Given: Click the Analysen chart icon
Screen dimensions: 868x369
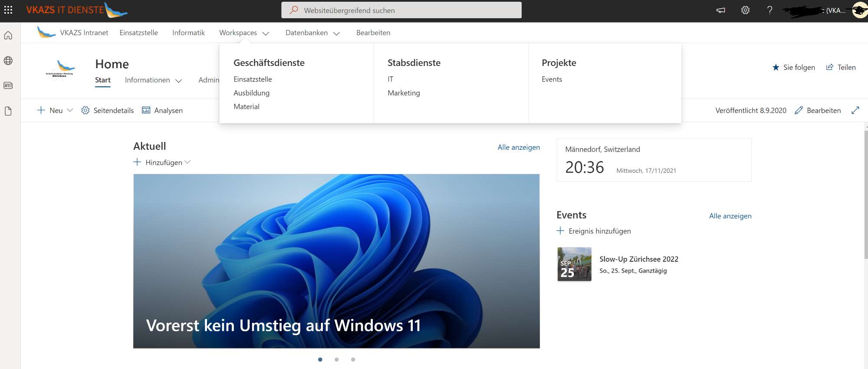Looking at the screenshot, I should pos(146,110).
